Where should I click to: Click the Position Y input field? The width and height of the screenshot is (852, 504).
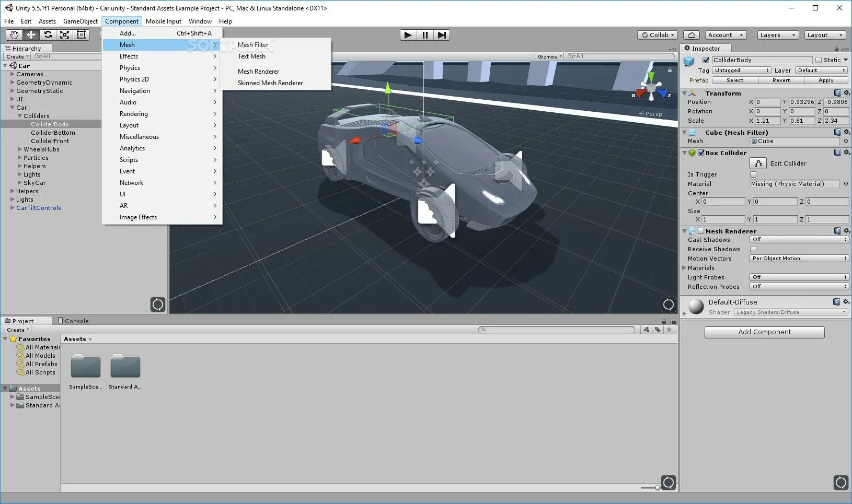pos(802,102)
